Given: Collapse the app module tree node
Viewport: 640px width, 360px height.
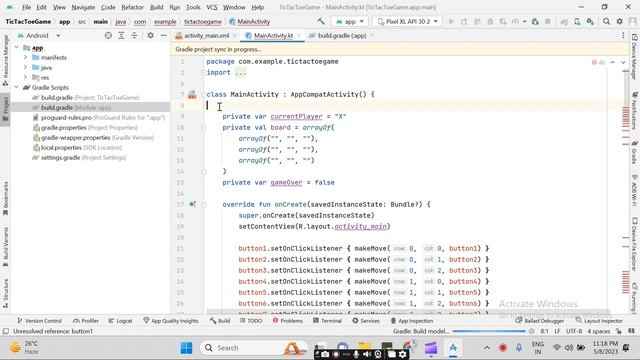Looking at the screenshot, I should pos(17,48).
